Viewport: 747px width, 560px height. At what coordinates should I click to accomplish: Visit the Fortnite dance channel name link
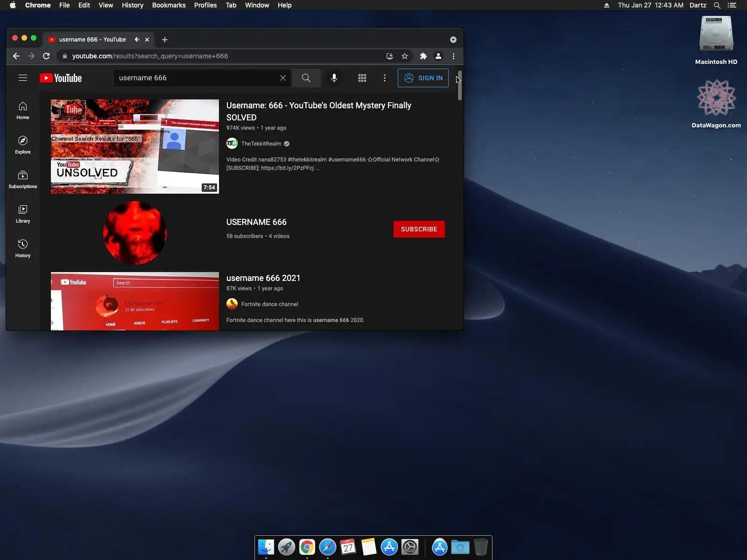point(270,304)
